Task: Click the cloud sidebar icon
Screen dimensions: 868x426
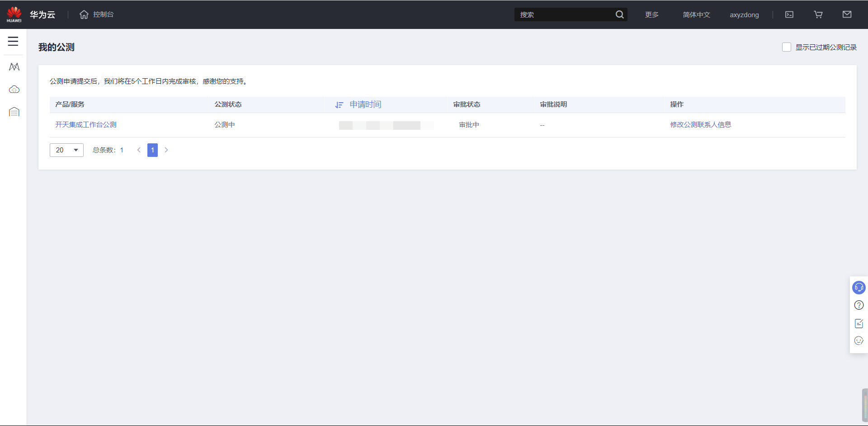Action: pyautogui.click(x=14, y=89)
